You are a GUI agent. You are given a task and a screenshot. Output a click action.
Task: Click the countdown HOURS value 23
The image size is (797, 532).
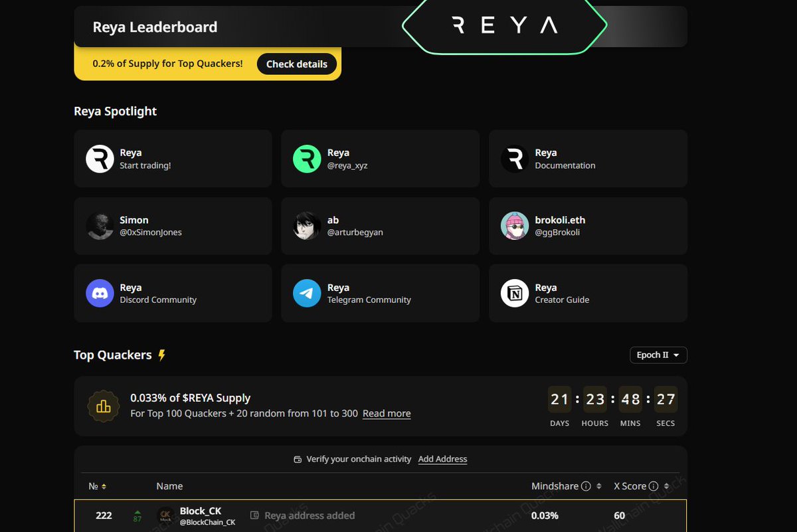(x=595, y=399)
